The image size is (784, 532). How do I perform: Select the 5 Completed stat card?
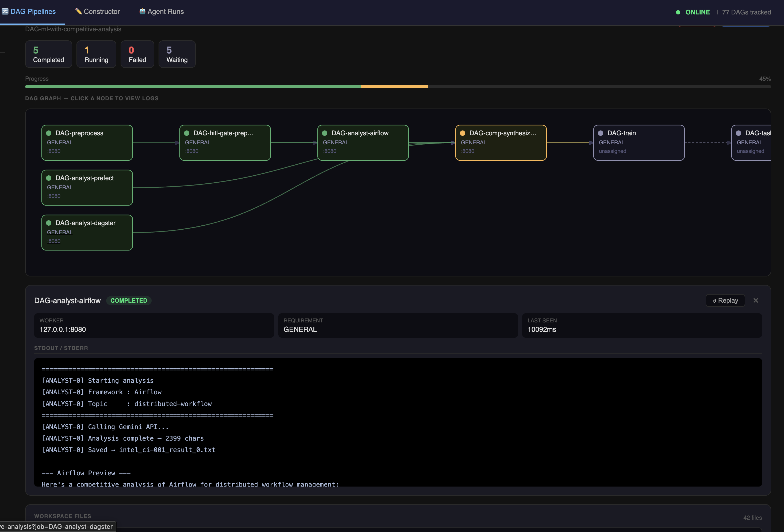pyautogui.click(x=49, y=54)
